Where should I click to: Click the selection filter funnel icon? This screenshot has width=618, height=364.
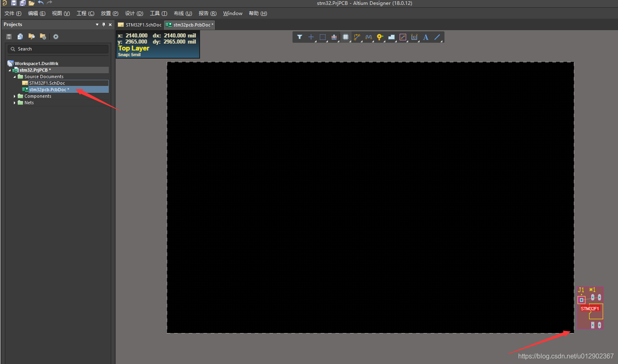click(x=299, y=37)
